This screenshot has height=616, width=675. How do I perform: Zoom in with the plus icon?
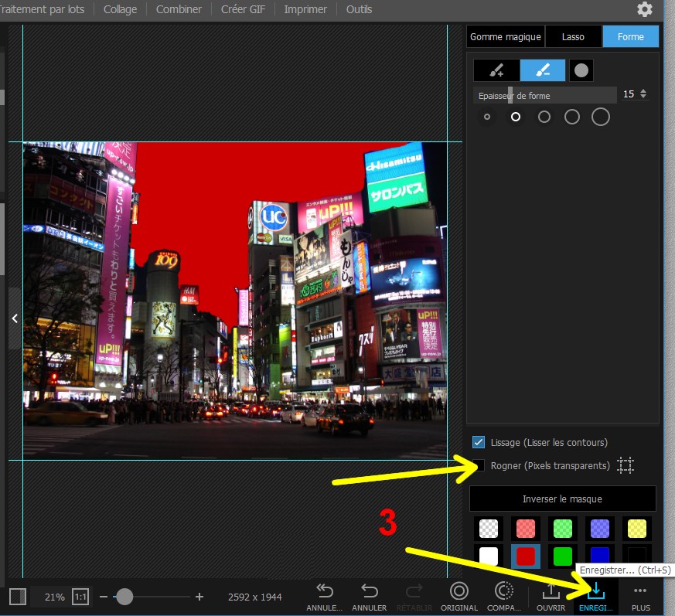coord(199,597)
